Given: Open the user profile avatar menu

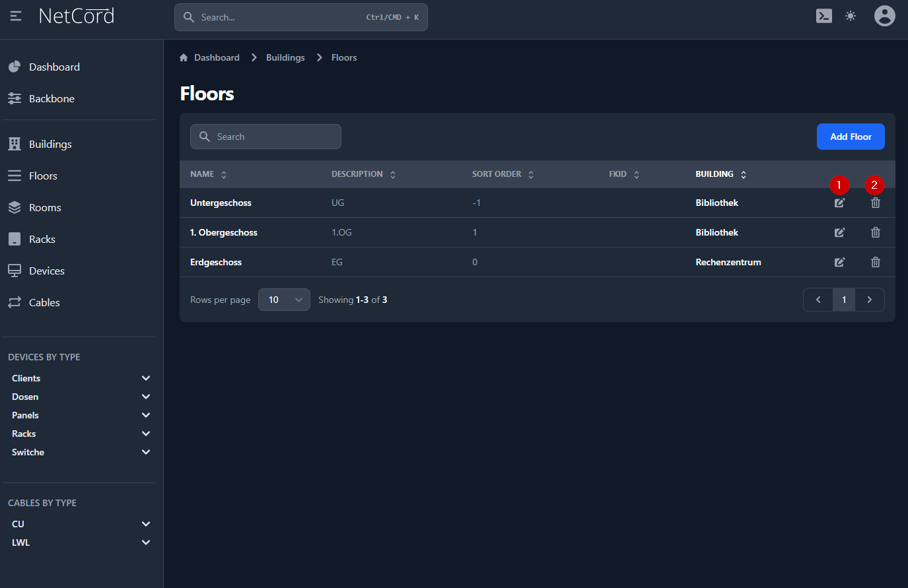Looking at the screenshot, I should [x=884, y=16].
